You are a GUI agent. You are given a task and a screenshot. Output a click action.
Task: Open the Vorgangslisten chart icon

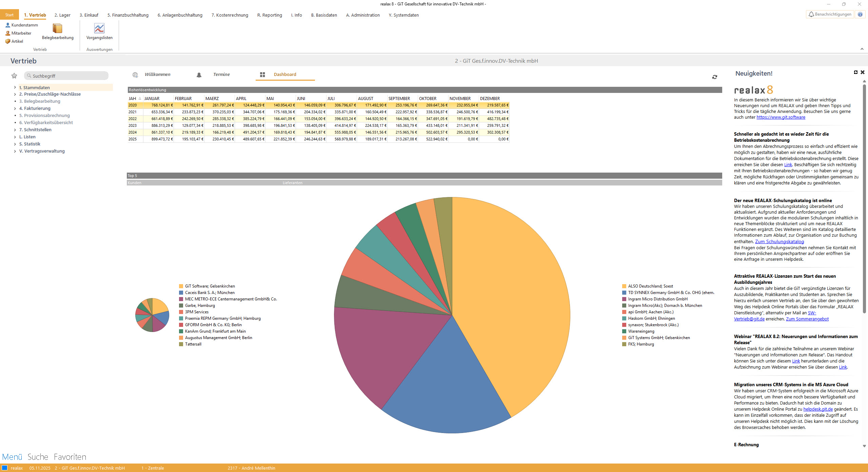pyautogui.click(x=99, y=29)
